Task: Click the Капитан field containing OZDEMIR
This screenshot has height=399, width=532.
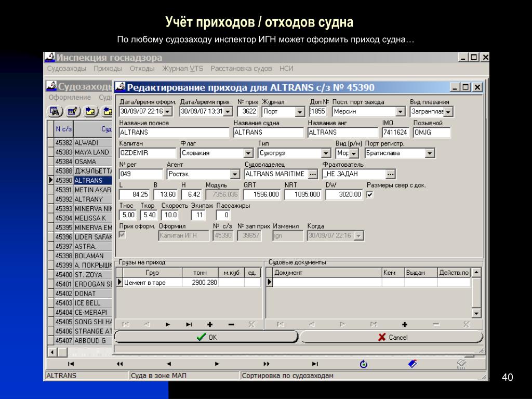Action: click(148, 153)
